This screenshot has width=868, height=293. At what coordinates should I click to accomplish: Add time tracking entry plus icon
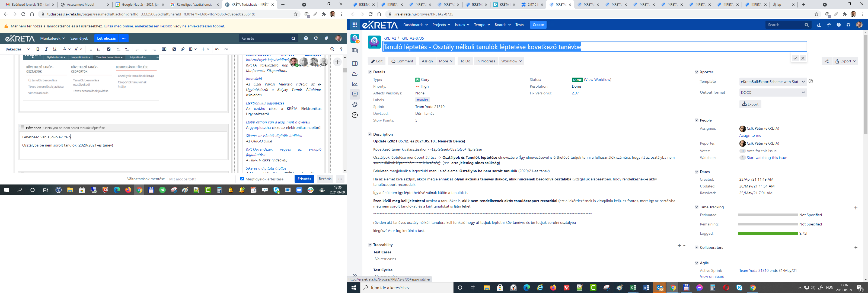pyautogui.click(x=856, y=208)
